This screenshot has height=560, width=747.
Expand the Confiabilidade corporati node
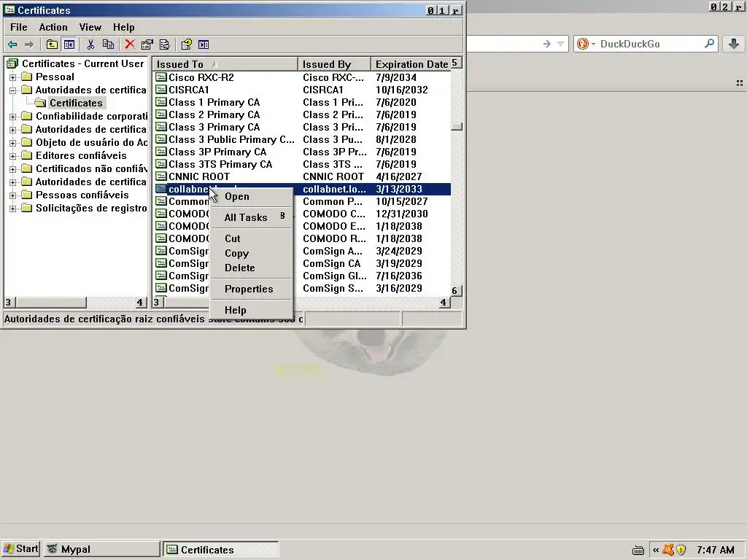(13, 117)
